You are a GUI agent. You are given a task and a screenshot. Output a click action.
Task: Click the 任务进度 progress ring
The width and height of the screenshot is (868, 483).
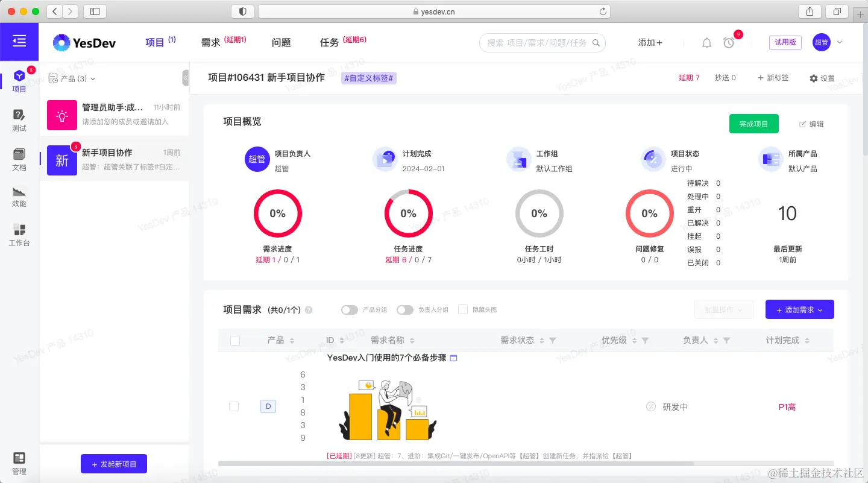point(409,213)
